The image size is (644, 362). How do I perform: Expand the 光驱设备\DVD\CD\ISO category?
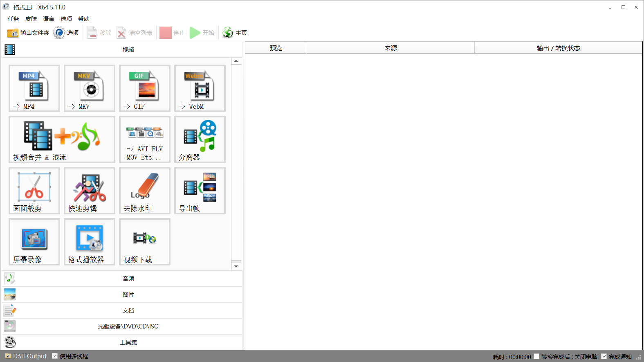coord(122,326)
